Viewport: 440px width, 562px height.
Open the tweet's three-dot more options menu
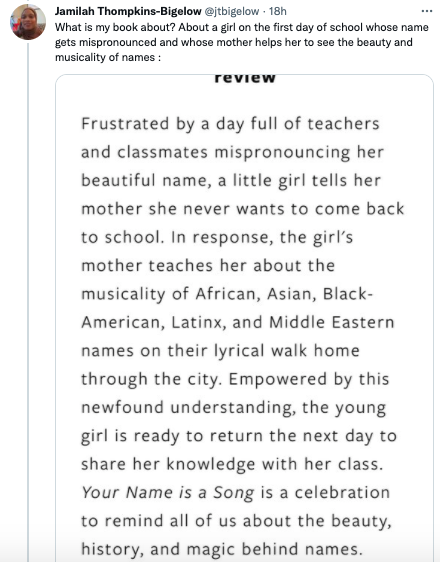(x=426, y=11)
